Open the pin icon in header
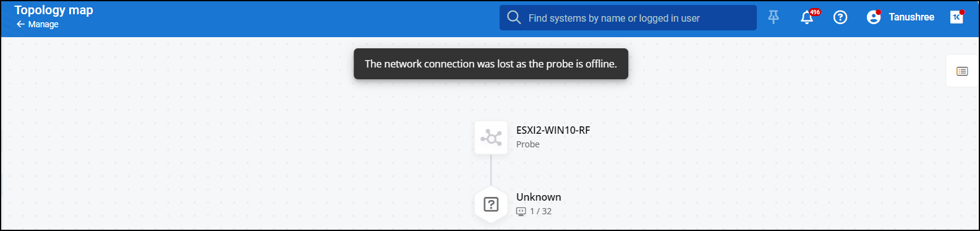This screenshot has width=980, height=231. pos(773,17)
